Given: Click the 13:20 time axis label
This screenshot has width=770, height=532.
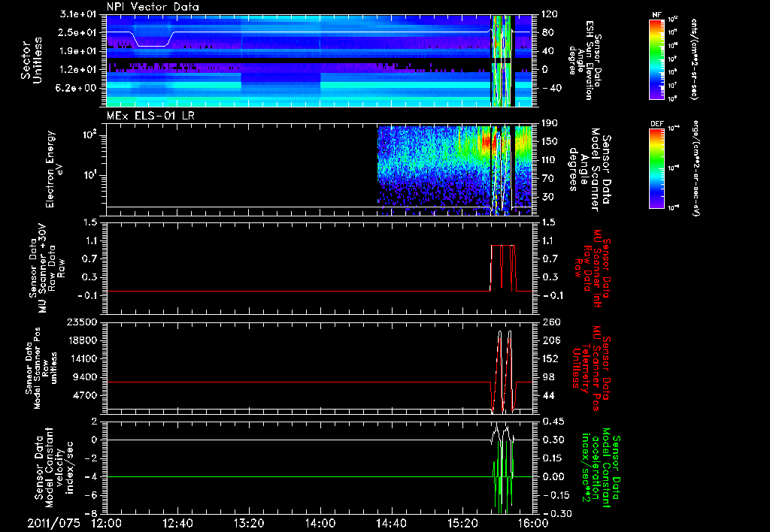Looking at the screenshot, I should click(x=249, y=523).
